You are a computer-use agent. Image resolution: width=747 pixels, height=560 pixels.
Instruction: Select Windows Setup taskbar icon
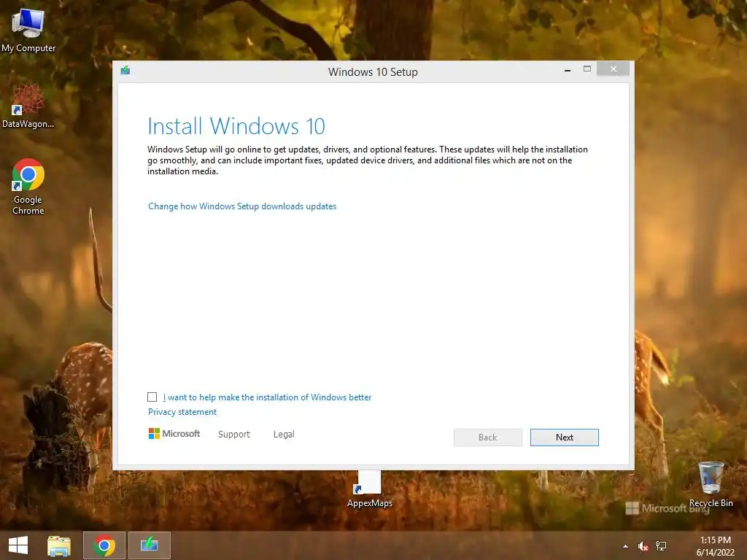(x=149, y=545)
